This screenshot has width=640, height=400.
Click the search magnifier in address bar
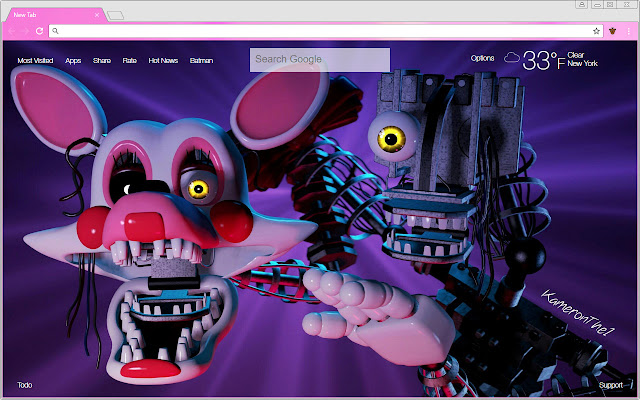pos(56,31)
